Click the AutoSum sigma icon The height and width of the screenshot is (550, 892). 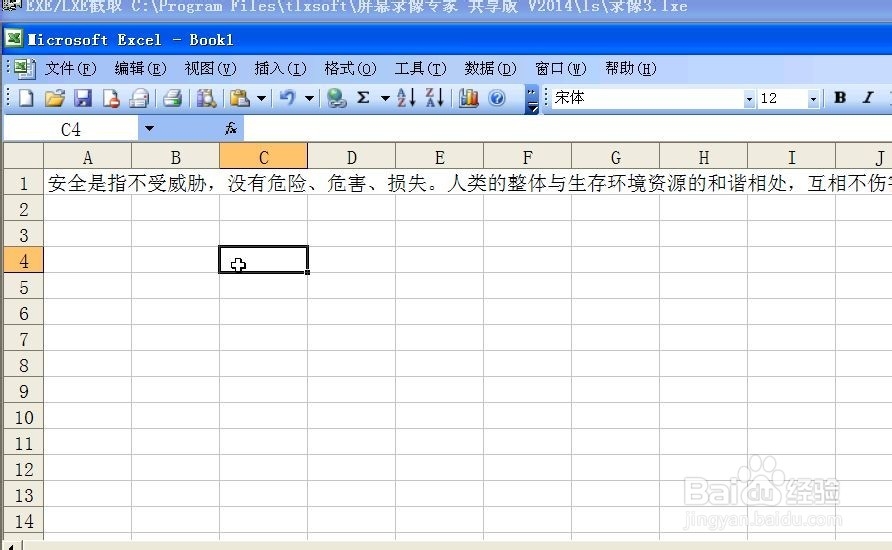click(x=363, y=98)
